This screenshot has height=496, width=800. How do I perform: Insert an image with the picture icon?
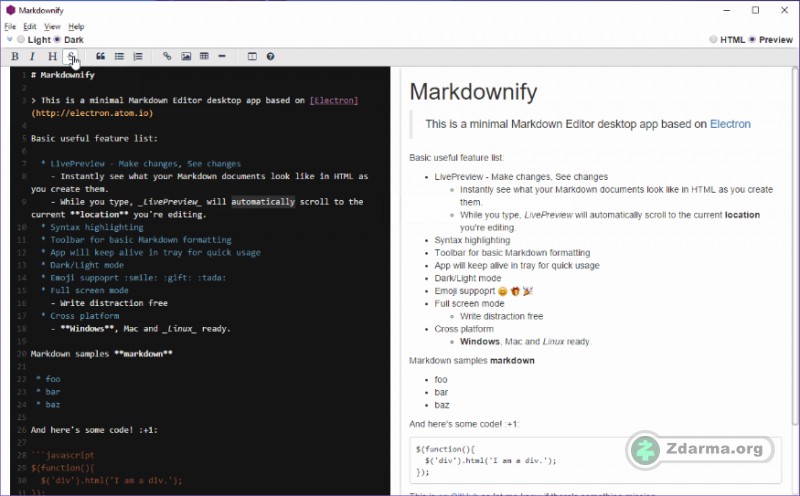[186, 57]
